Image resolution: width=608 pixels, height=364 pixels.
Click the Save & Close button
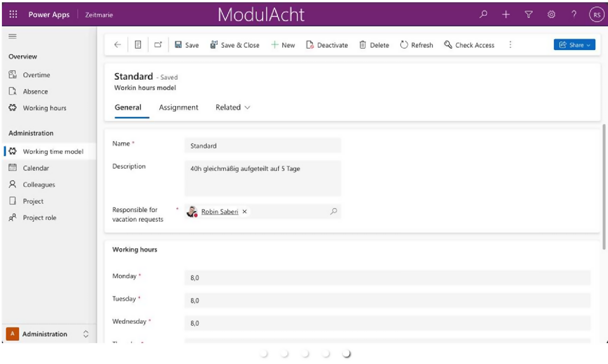(x=234, y=45)
